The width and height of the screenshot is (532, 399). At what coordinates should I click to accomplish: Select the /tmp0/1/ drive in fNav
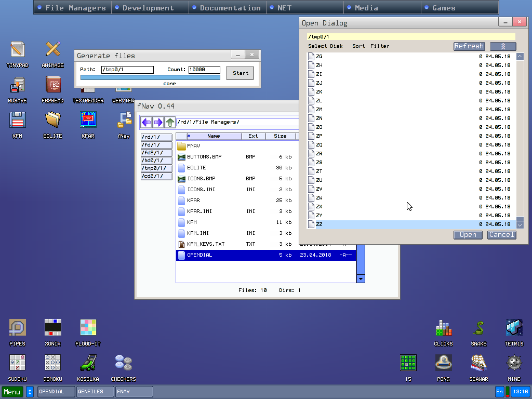(156, 168)
